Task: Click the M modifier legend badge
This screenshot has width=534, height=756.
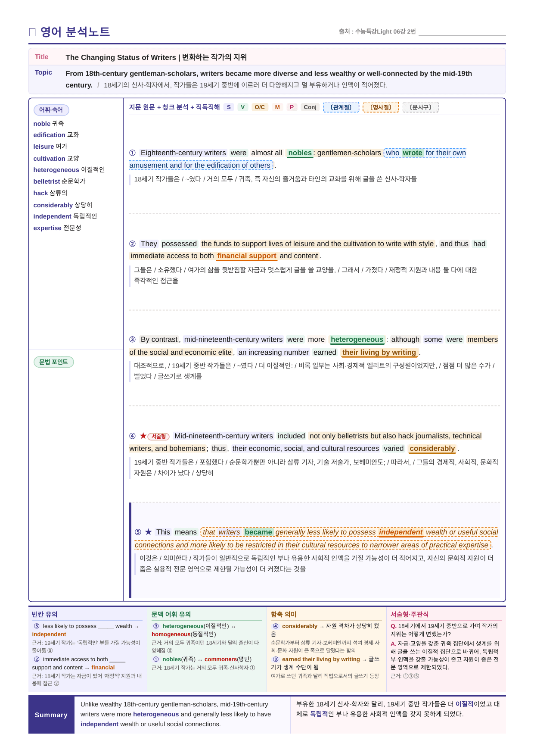Action: point(277,107)
